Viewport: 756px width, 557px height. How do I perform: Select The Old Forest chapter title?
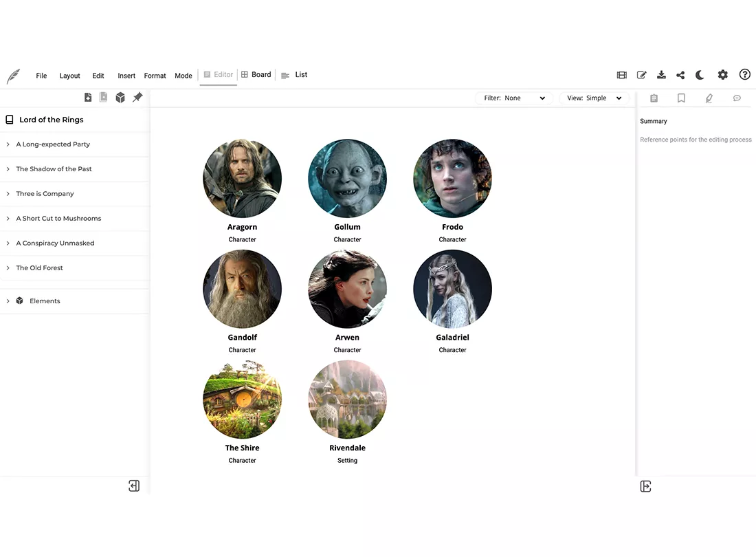pyautogui.click(x=40, y=267)
